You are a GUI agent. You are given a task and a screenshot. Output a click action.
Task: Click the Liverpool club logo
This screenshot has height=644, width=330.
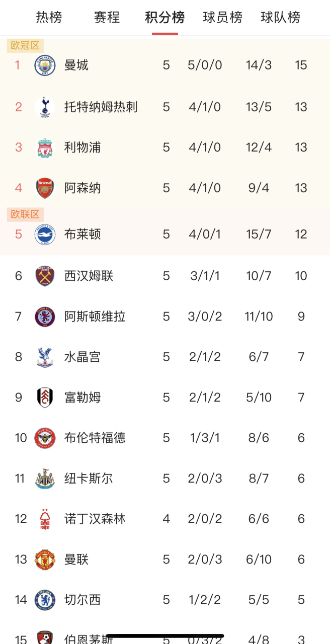[x=46, y=147]
